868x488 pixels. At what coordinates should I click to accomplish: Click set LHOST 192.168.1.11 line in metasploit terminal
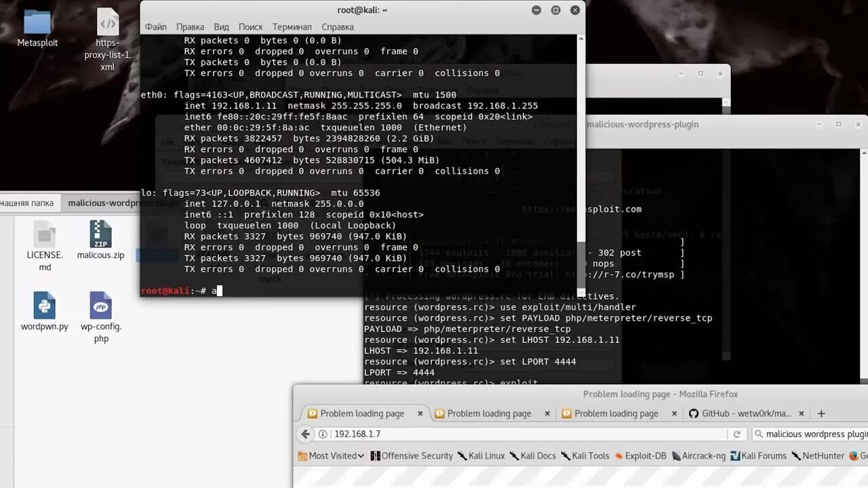tap(492, 340)
